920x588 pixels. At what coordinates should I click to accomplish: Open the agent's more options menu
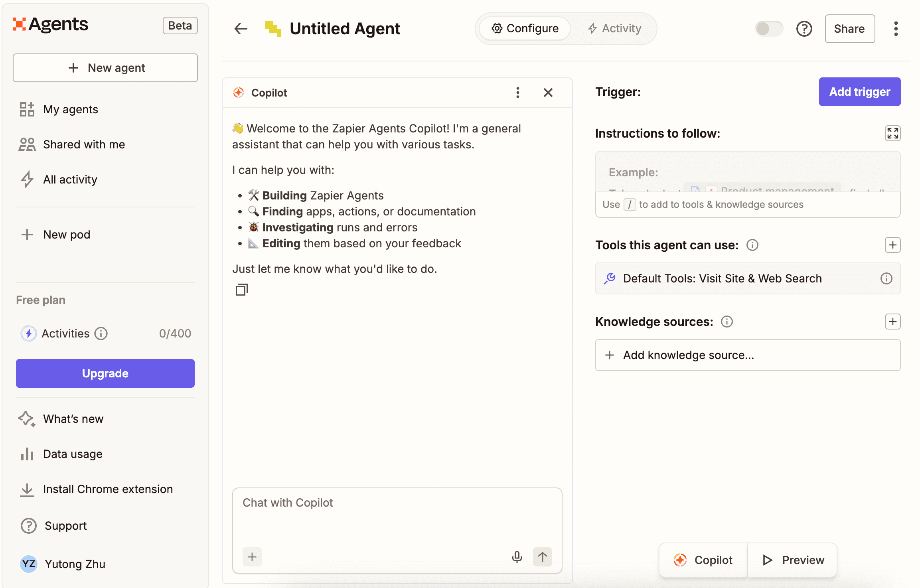[896, 29]
